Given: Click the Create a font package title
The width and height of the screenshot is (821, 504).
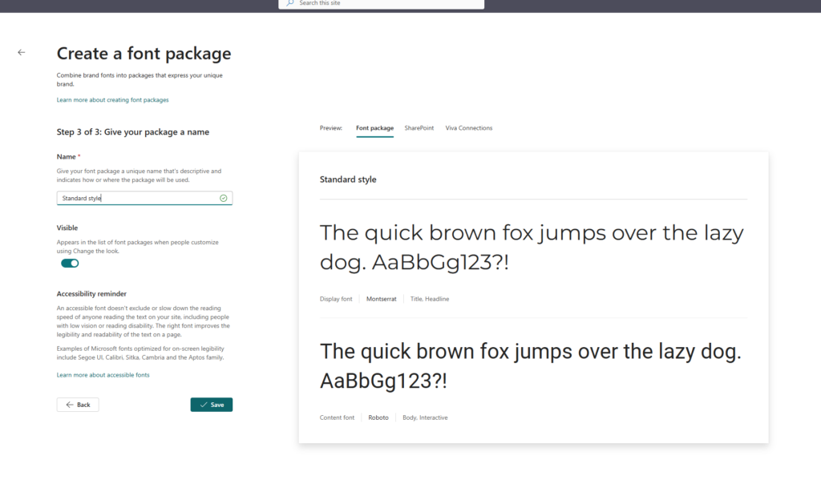Looking at the screenshot, I should point(144,54).
